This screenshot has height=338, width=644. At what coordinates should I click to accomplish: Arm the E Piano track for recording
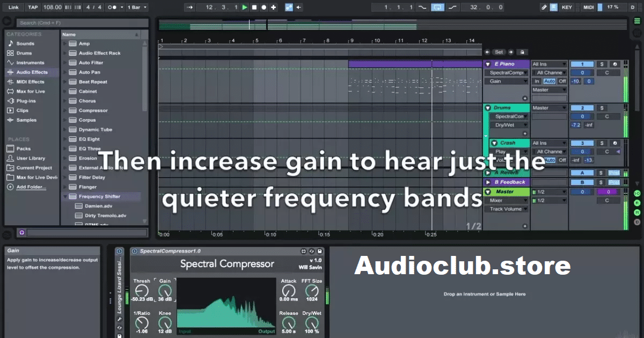[x=614, y=64]
